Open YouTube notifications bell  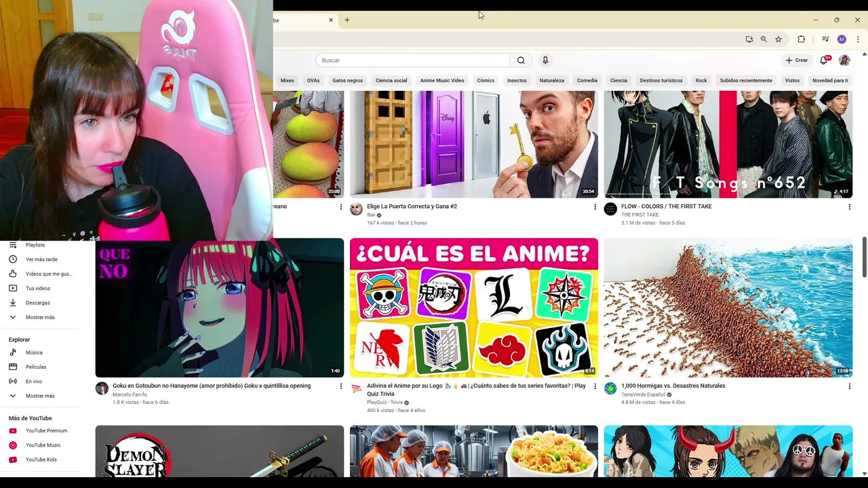pyautogui.click(x=824, y=60)
